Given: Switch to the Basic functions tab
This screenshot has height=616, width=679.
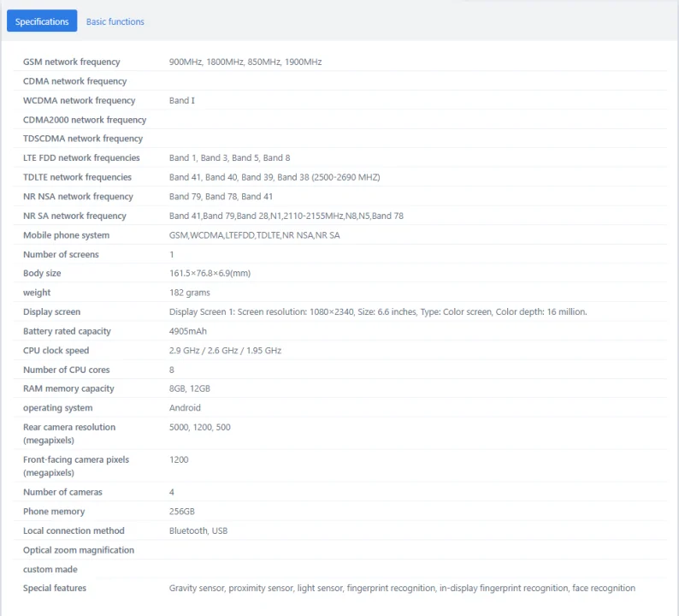Looking at the screenshot, I should pos(115,21).
